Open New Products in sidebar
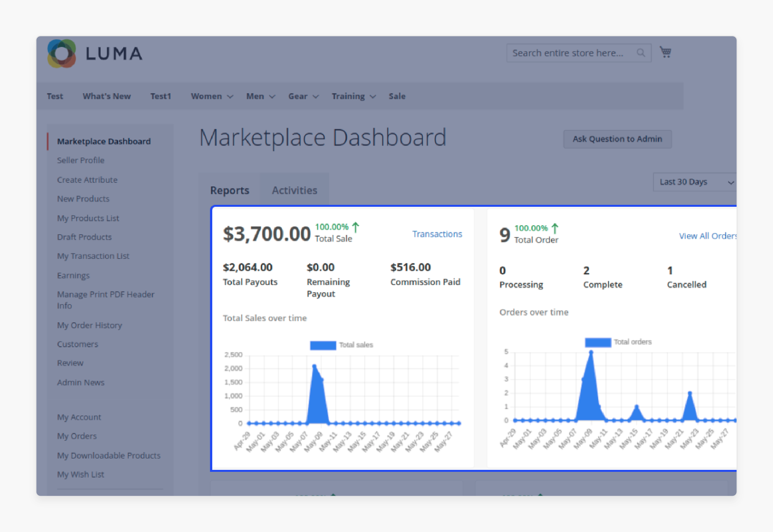The height and width of the screenshot is (532, 773). click(83, 199)
